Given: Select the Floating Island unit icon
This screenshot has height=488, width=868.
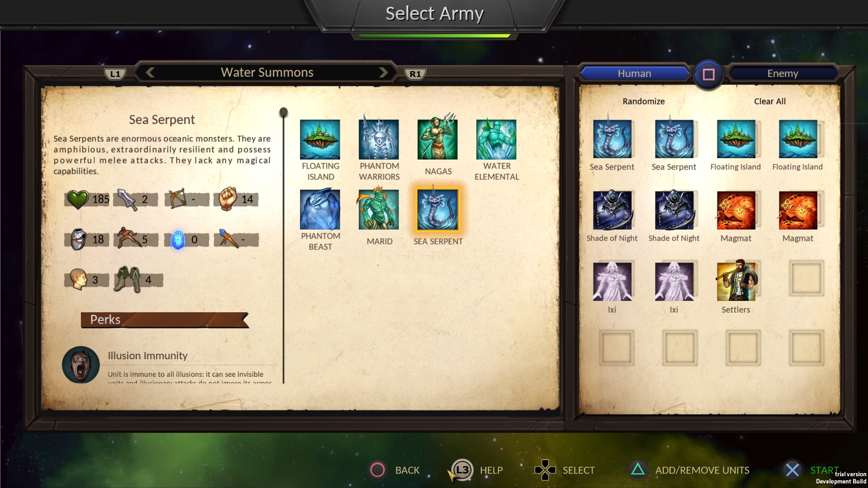Looking at the screenshot, I should click(x=320, y=139).
